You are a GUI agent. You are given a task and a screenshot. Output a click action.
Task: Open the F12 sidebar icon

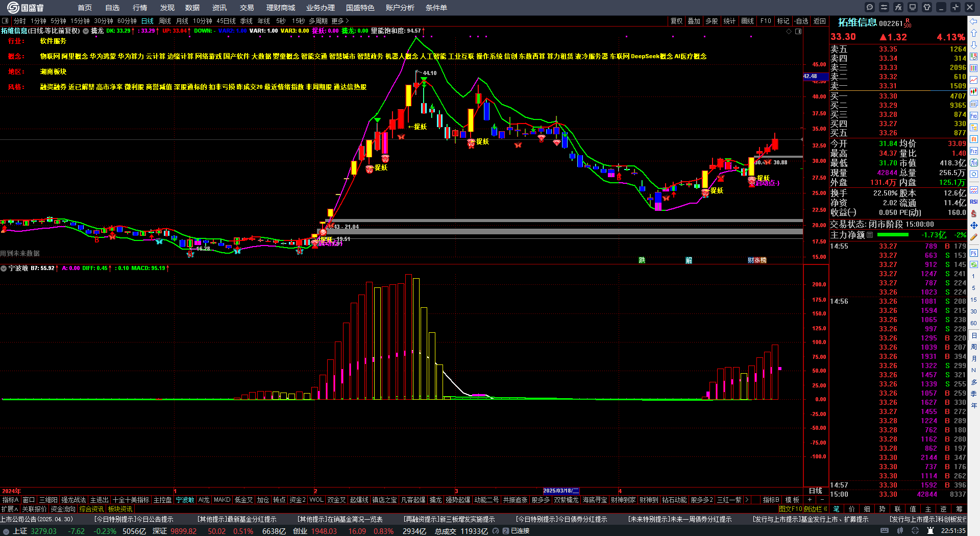click(974, 151)
